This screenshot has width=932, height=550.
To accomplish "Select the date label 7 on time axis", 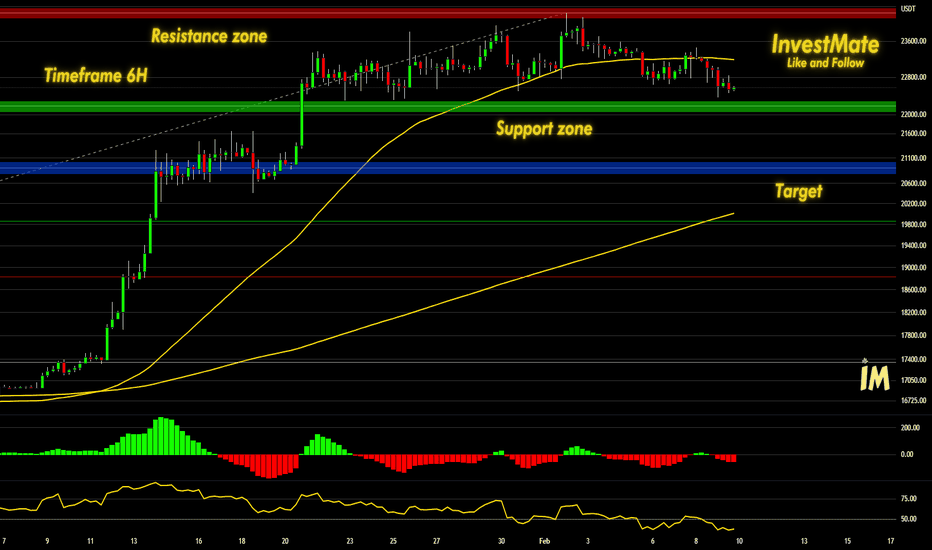I will [x=4, y=541].
